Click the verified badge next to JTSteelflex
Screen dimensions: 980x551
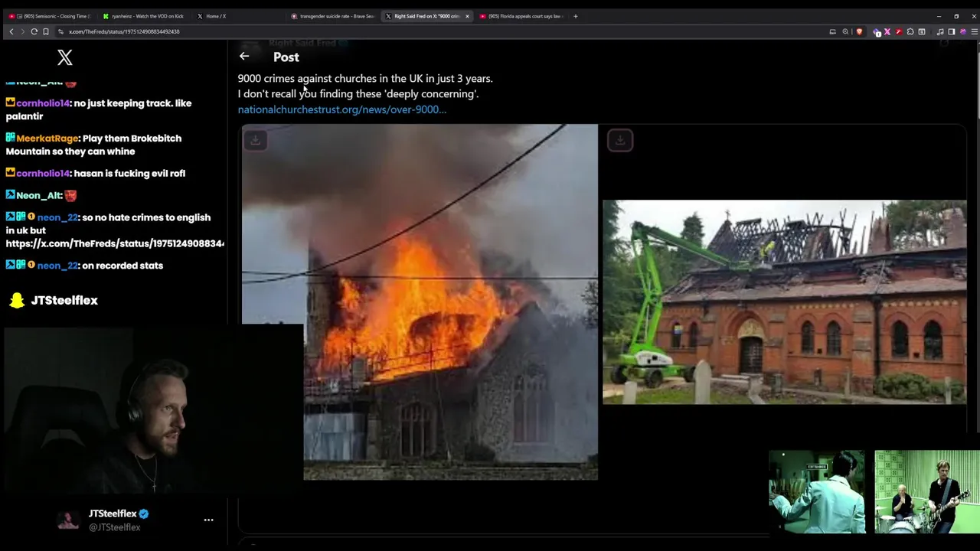coord(144,514)
